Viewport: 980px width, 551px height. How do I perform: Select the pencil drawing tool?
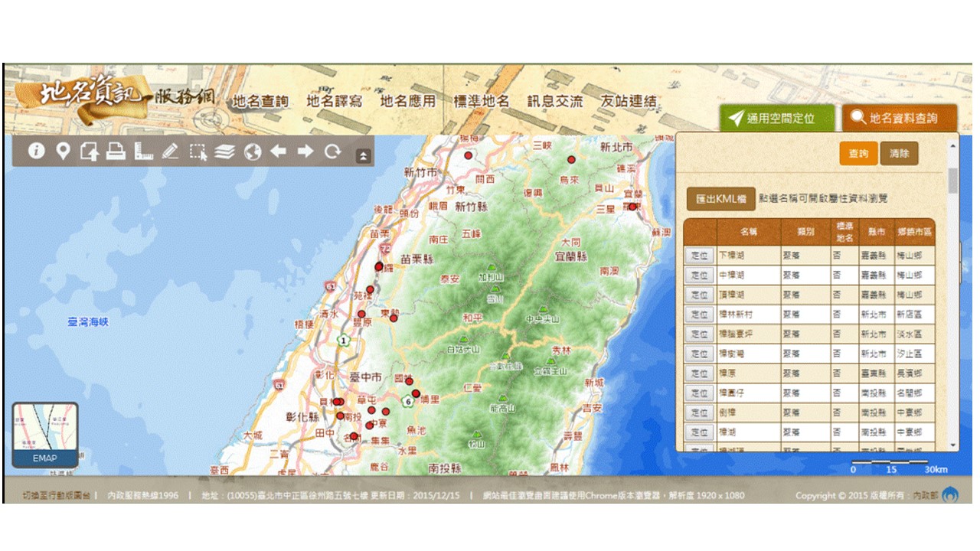pyautogui.click(x=170, y=152)
